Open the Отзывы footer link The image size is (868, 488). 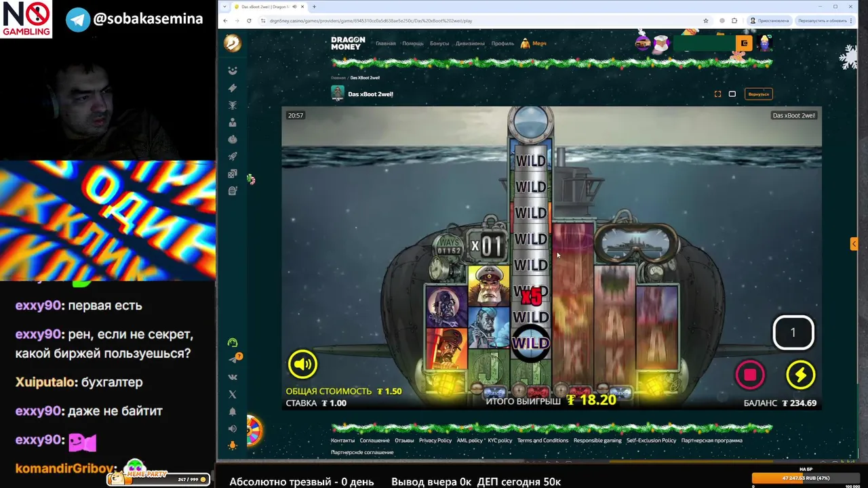[x=404, y=441]
